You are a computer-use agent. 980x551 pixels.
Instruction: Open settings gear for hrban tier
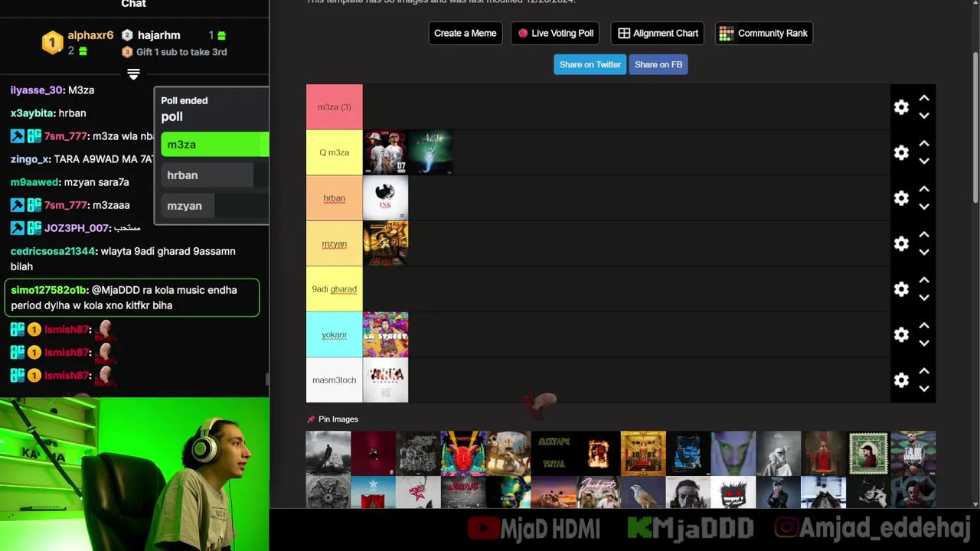pos(901,198)
